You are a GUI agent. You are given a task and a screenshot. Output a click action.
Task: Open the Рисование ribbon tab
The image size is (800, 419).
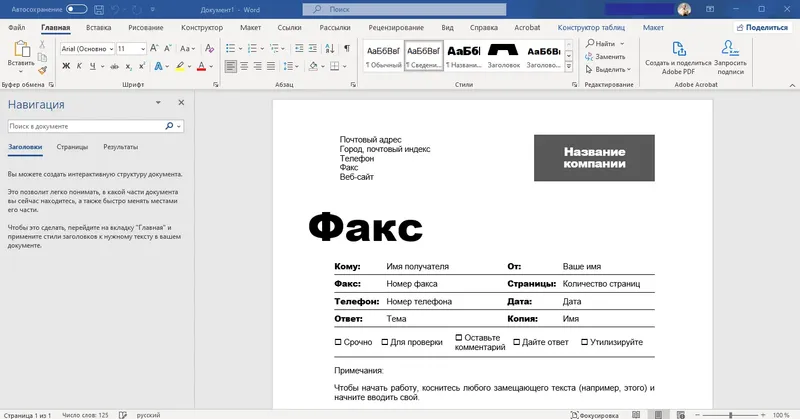pos(146,28)
